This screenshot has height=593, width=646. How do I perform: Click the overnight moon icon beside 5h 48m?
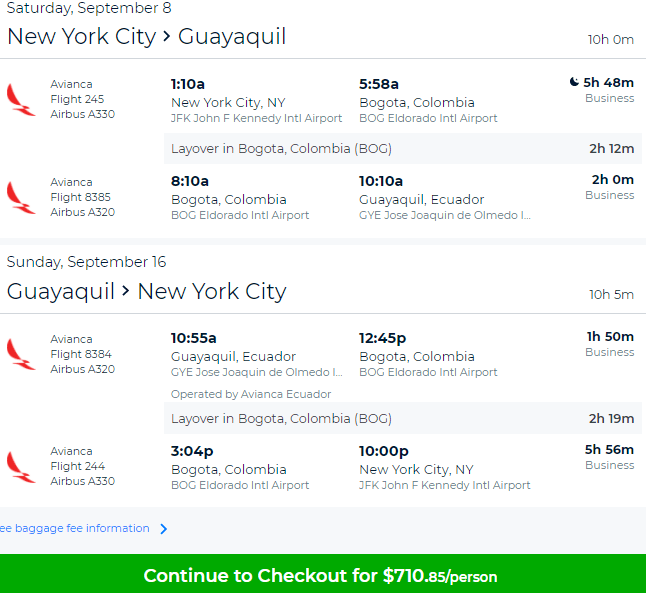(574, 82)
